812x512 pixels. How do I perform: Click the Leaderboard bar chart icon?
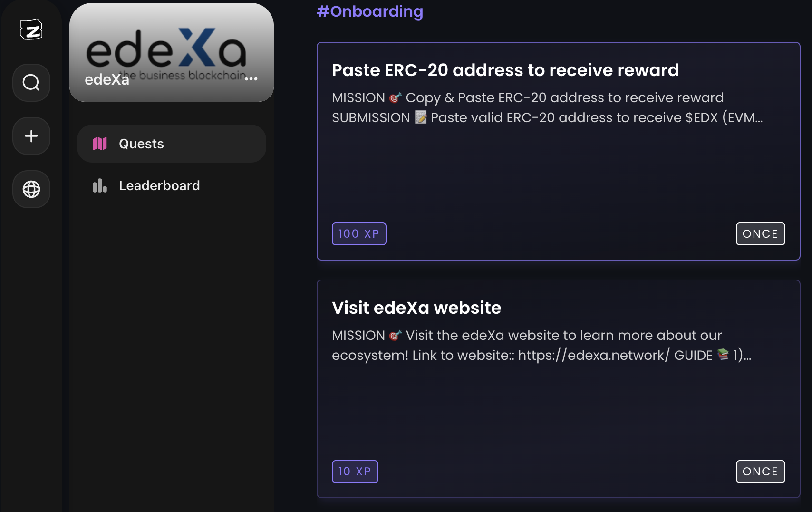point(100,185)
